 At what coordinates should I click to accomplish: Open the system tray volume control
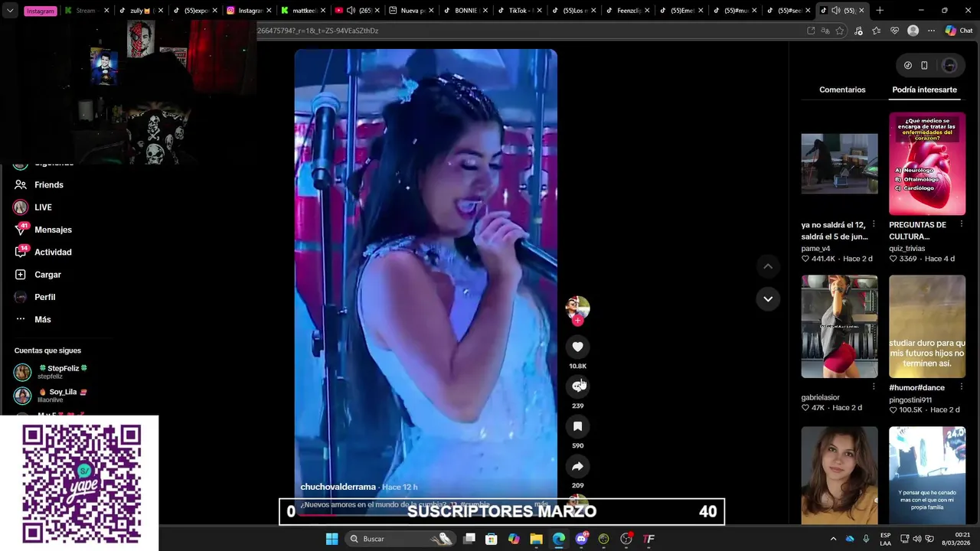[x=917, y=539]
